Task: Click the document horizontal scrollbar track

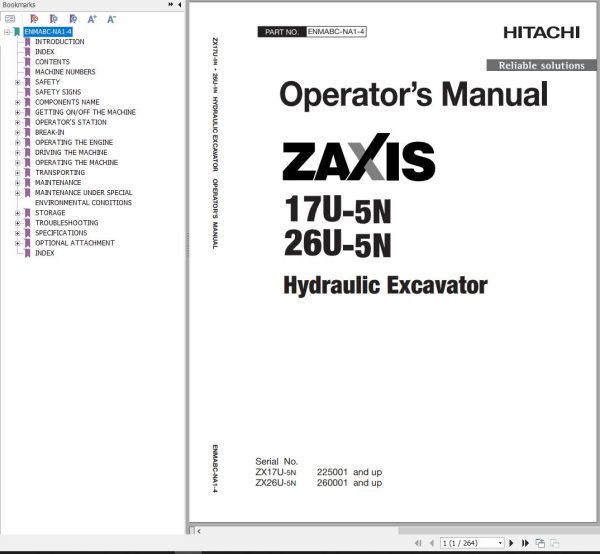Action: coord(497,531)
